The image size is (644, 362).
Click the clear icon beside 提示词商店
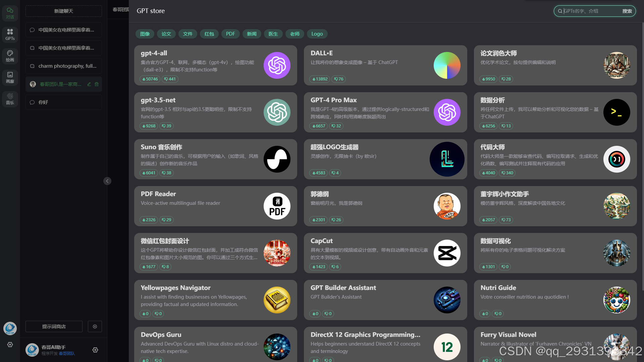(95, 326)
